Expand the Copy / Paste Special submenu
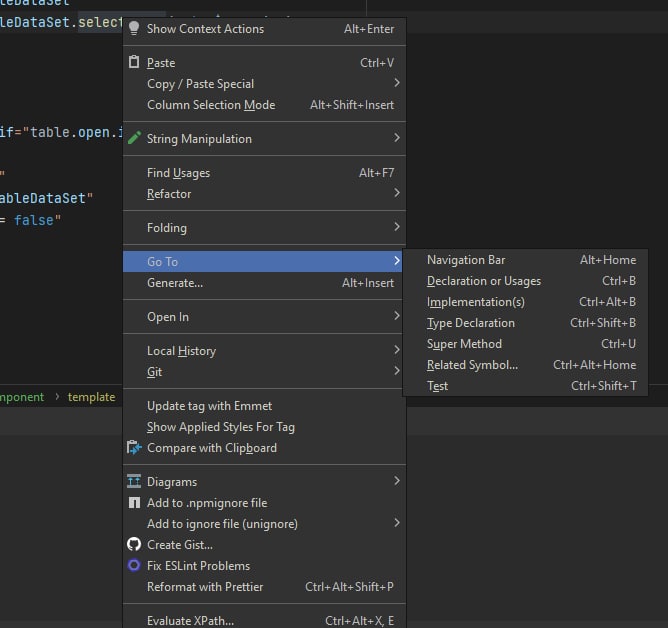The width and height of the screenshot is (668, 628). coord(396,84)
